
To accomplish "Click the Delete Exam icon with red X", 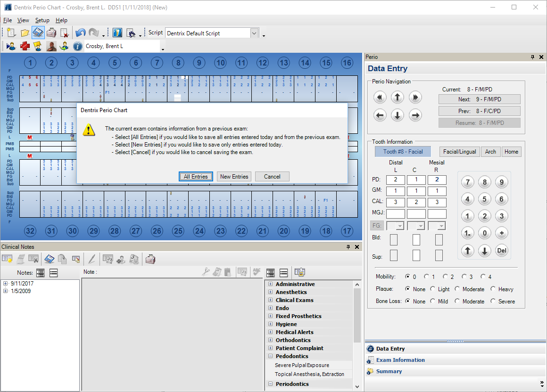I will click(x=64, y=33).
